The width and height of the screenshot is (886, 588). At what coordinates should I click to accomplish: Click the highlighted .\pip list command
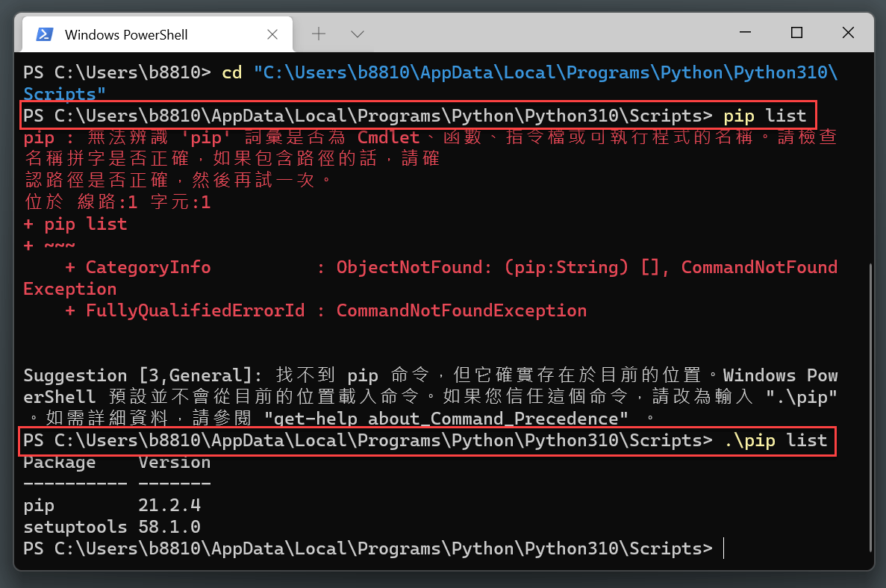tap(776, 440)
